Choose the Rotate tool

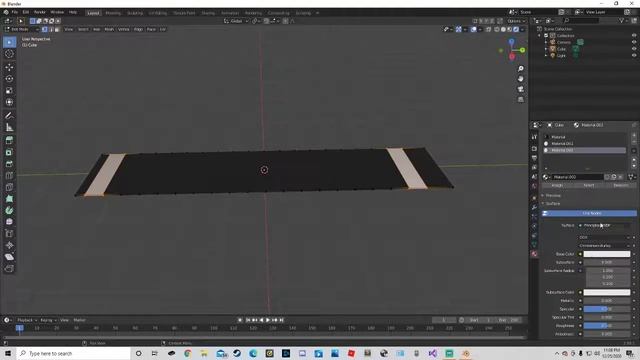pyautogui.click(x=9, y=79)
